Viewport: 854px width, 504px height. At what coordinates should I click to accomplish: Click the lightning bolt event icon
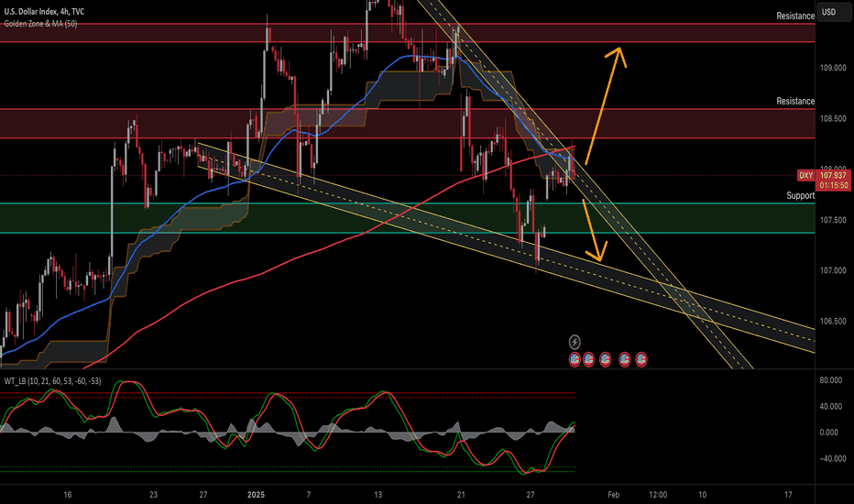pos(575,342)
